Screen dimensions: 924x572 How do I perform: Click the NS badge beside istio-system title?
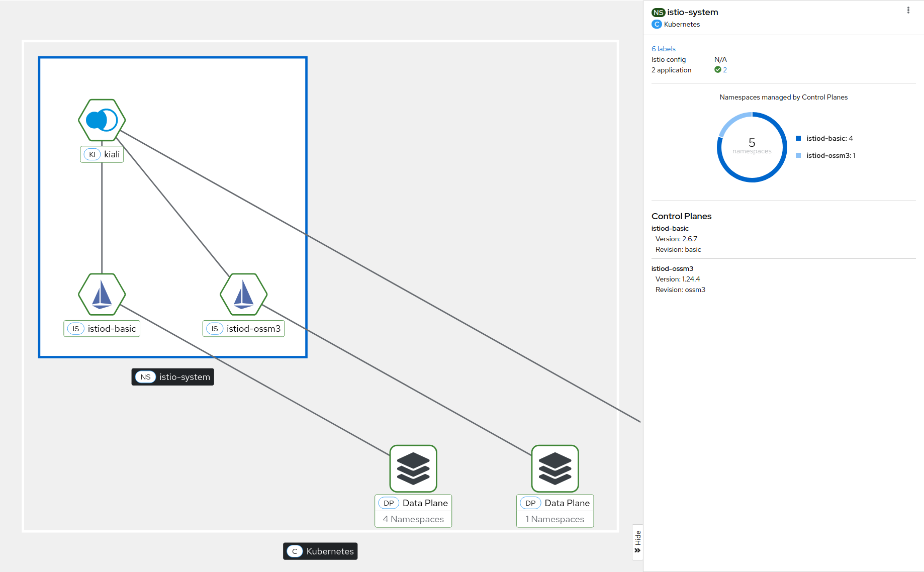pyautogui.click(x=658, y=13)
